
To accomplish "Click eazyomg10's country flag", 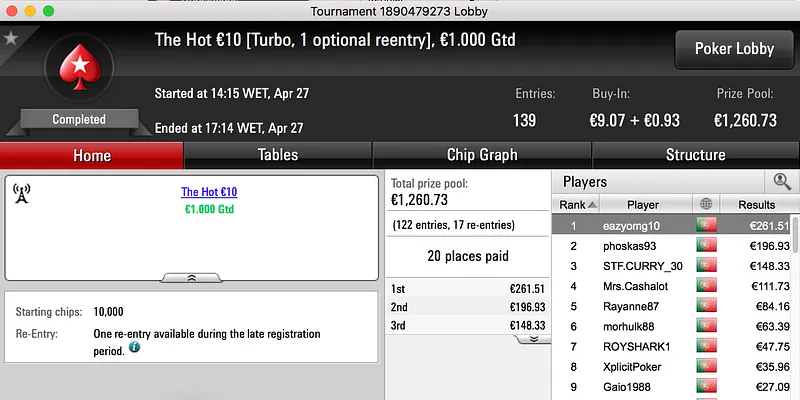I will click(x=706, y=226).
